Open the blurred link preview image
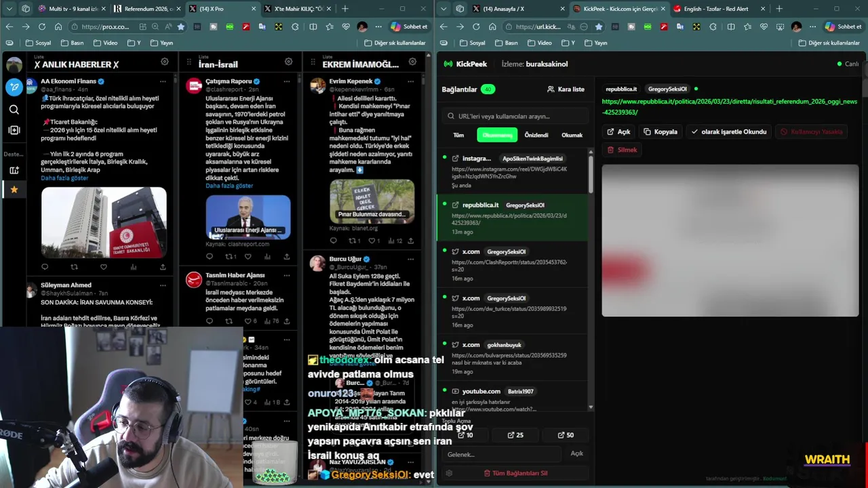 coord(730,240)
